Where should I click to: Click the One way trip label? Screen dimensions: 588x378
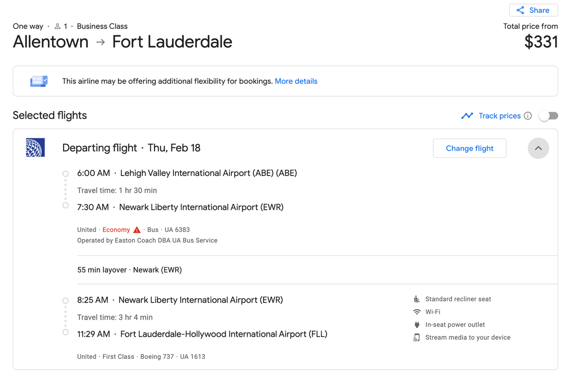(27, 26)
